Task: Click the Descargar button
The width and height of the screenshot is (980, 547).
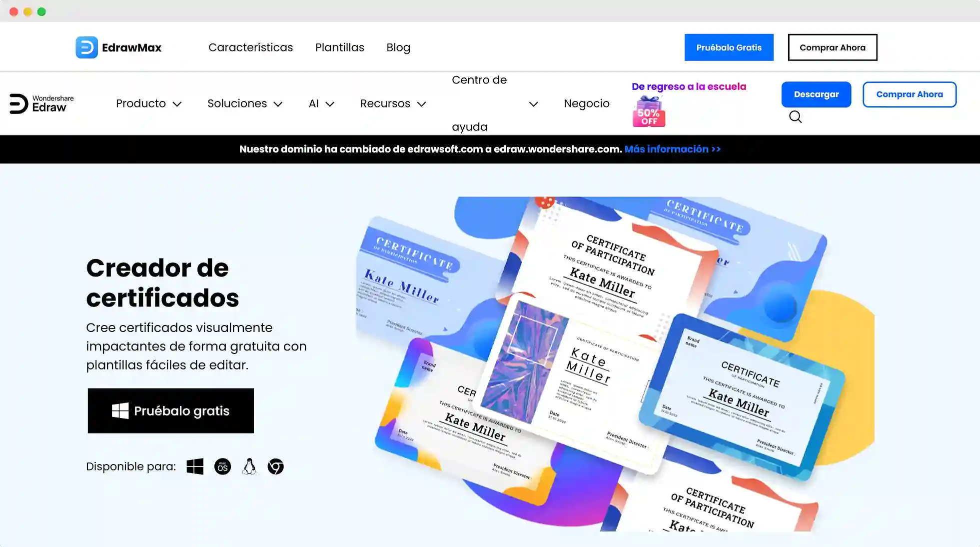Action: [816, 94]
